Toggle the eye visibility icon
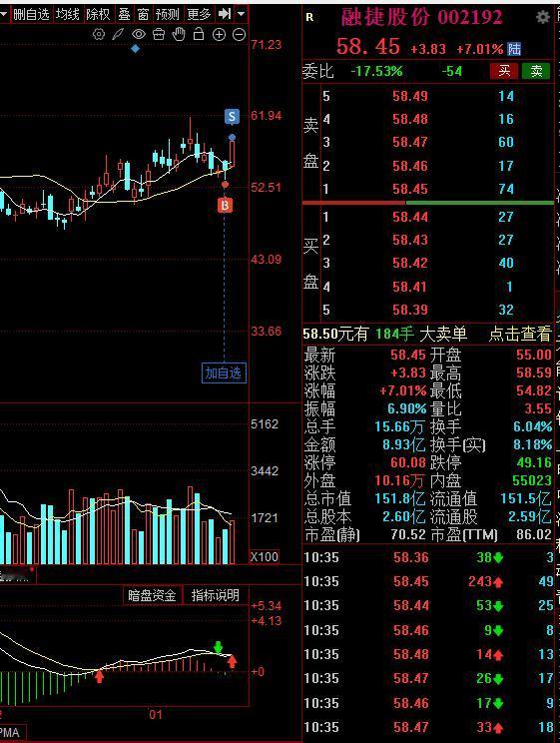This screenshot has height=743, width=560. (x=139, y=34)
